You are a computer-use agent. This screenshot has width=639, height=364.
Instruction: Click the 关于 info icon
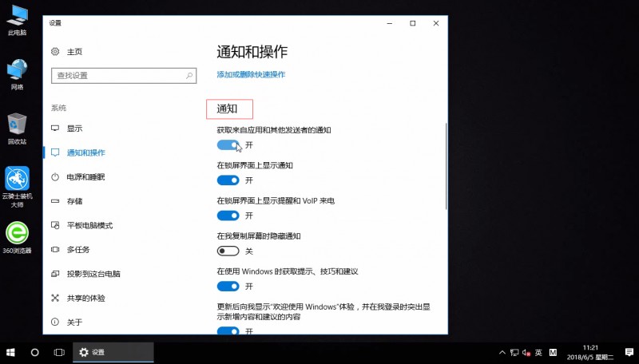[55, 322]
